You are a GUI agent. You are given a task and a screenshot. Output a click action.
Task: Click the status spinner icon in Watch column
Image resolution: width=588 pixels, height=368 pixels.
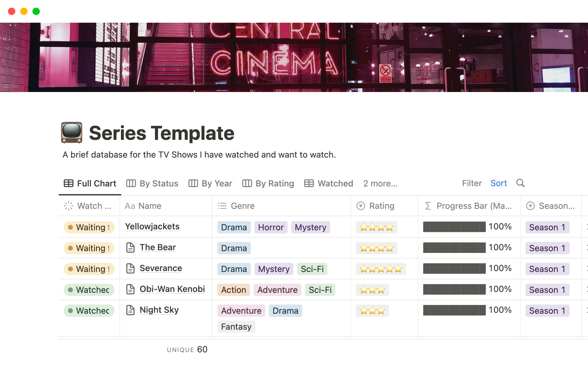pos(68,206)
